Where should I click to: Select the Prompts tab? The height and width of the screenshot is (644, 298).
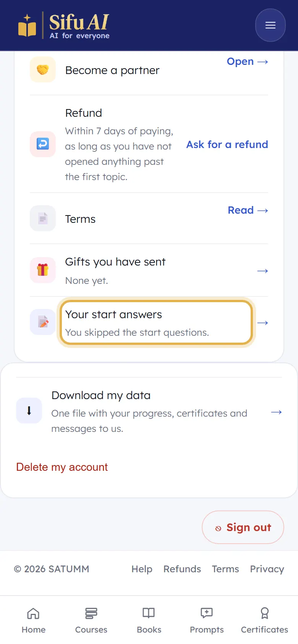(x=207, y=620)
